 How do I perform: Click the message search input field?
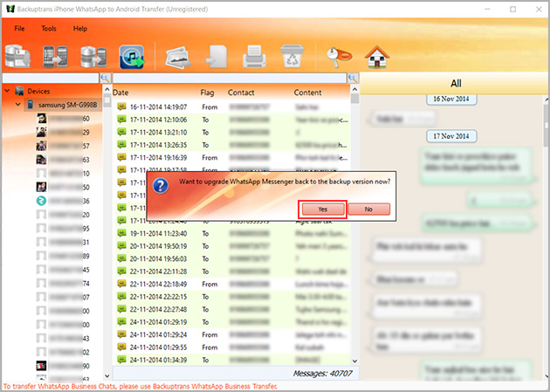[230, 78]
